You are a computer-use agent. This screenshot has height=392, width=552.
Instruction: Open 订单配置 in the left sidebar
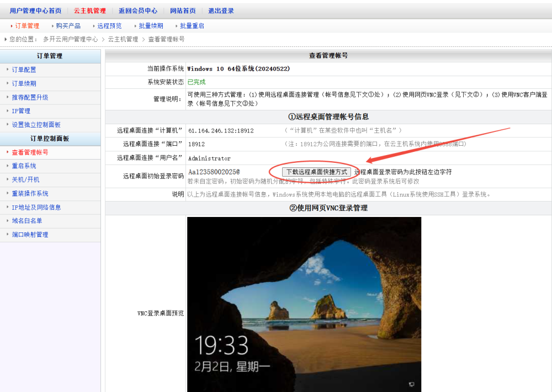tap(24, 70)
